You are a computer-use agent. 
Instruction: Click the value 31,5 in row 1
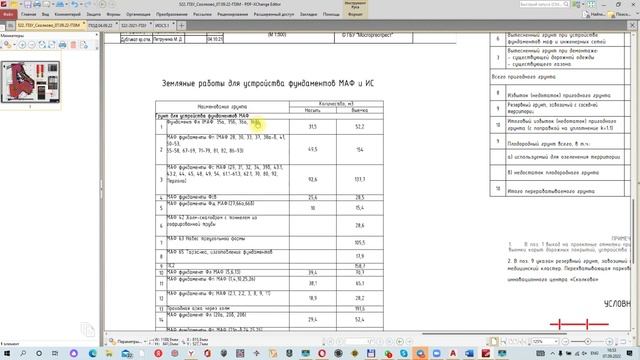313,127
